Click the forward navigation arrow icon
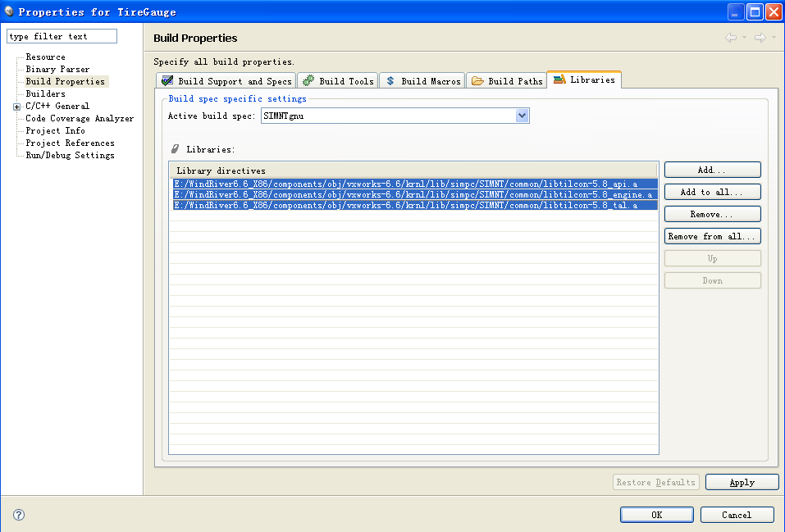Image resolution: width=785 pixels, height=532 pixels. tap(760, 38)
